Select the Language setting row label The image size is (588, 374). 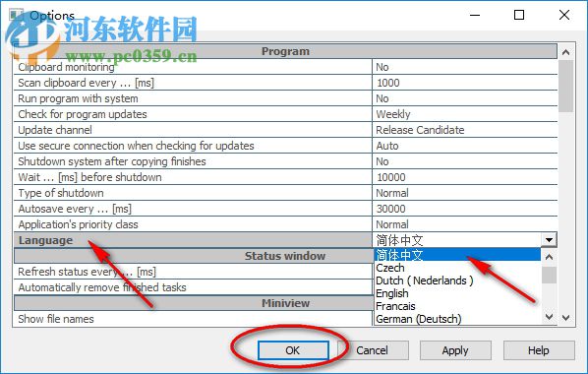193,240
